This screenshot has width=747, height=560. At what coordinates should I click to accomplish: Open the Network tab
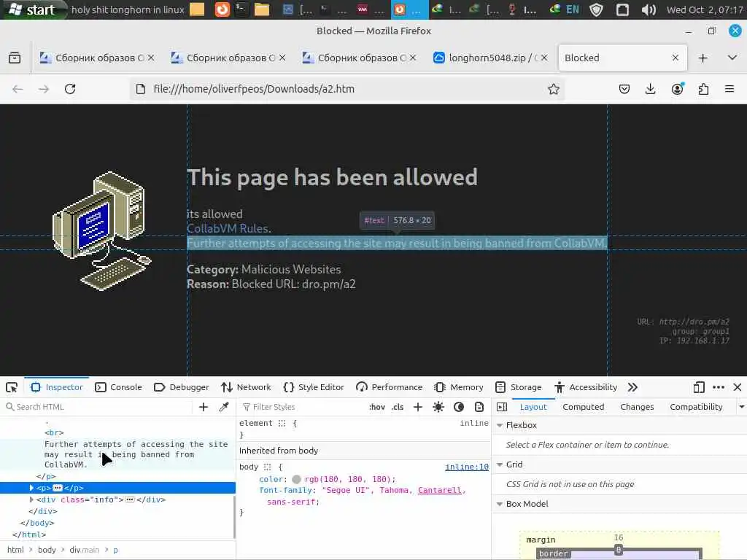tap(246, 387)
